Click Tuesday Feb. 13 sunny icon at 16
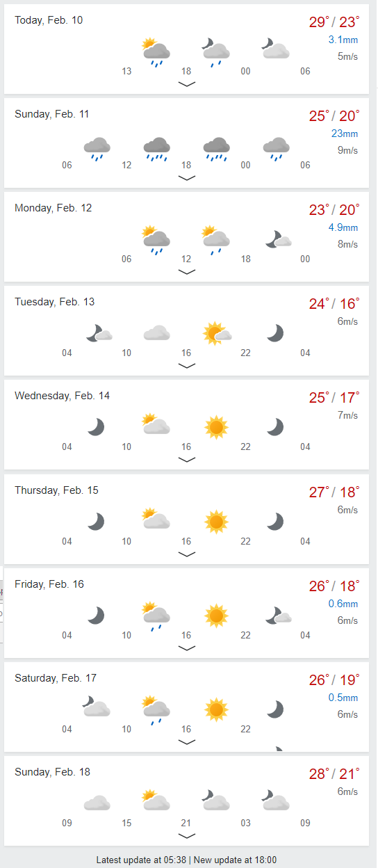 tap(217, 335)
